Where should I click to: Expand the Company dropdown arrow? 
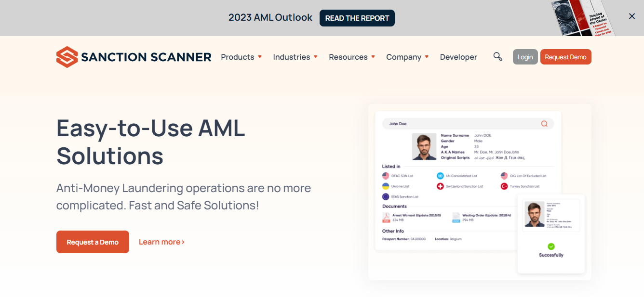coord(427,57)
